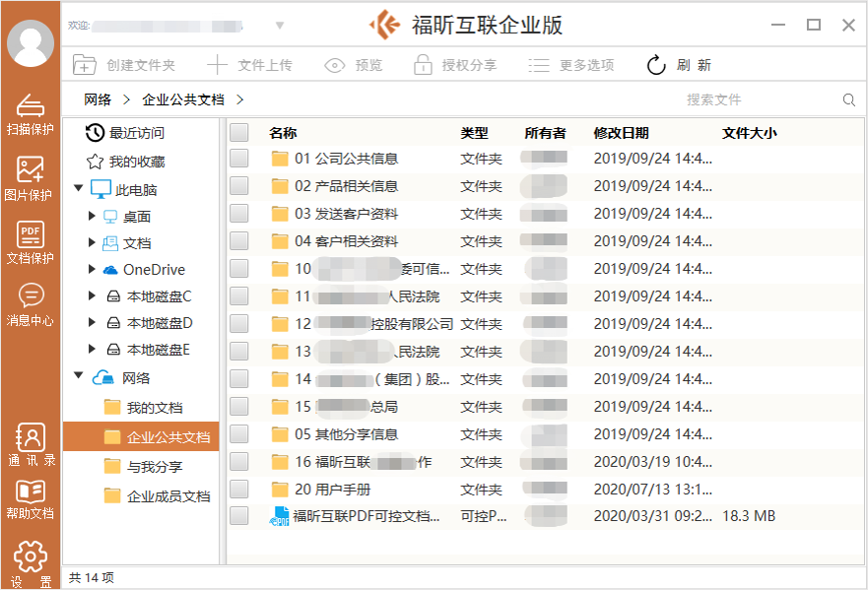Viewport: 868px width, 590px height.
Task: Open 文档保护 document protection in sidebar
Action: (x=30, y=242)
